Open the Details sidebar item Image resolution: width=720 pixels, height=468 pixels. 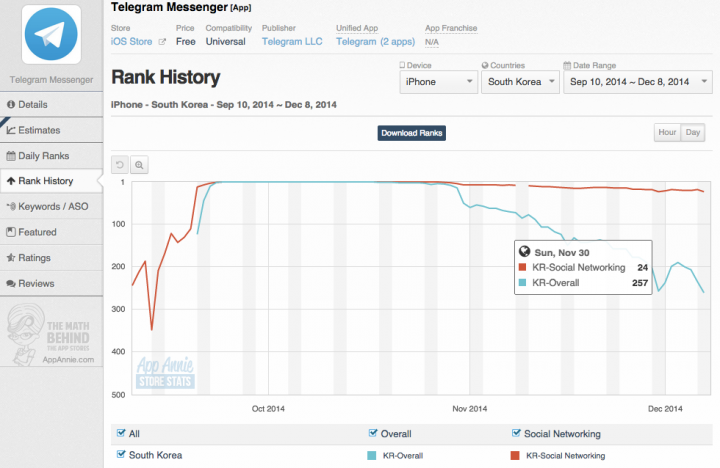click(x=51, y=105)
